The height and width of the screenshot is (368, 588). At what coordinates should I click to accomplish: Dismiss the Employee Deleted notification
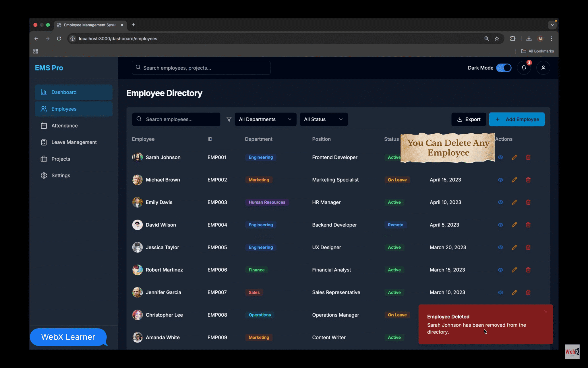click(x=546, y=312)
